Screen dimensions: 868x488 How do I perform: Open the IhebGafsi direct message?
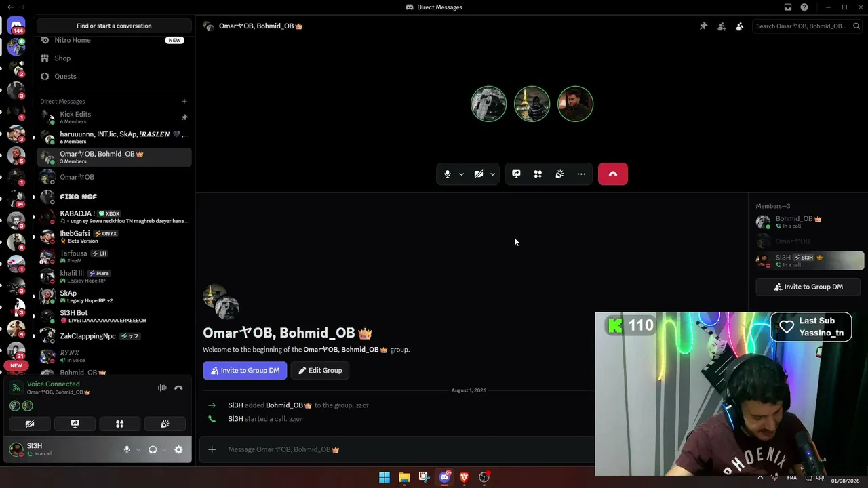[x=114, y=237]
